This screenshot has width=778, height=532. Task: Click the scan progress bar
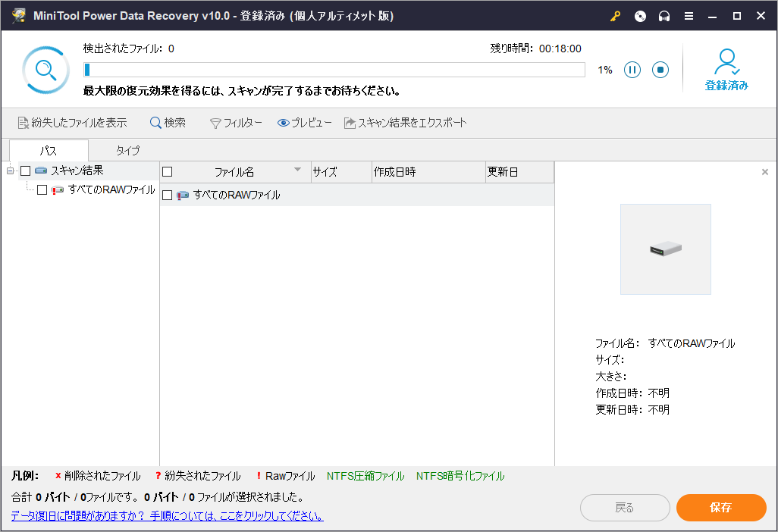click(x=334, y=70)
